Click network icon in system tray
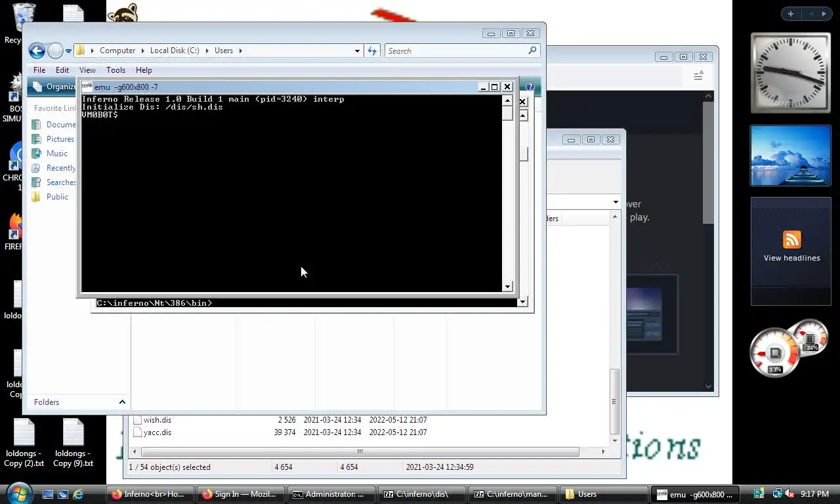Viewport: 840px width, 504px height. click(x=777, y=494)
